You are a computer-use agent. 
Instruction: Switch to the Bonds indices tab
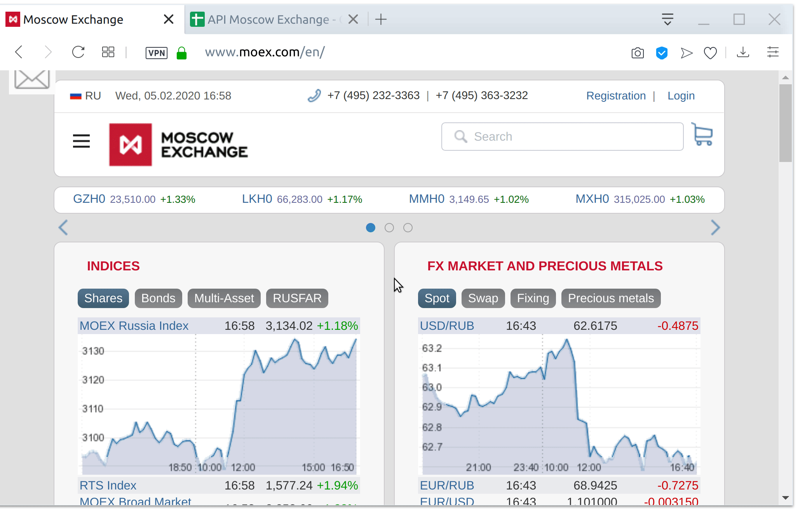(x=158, y=298)
